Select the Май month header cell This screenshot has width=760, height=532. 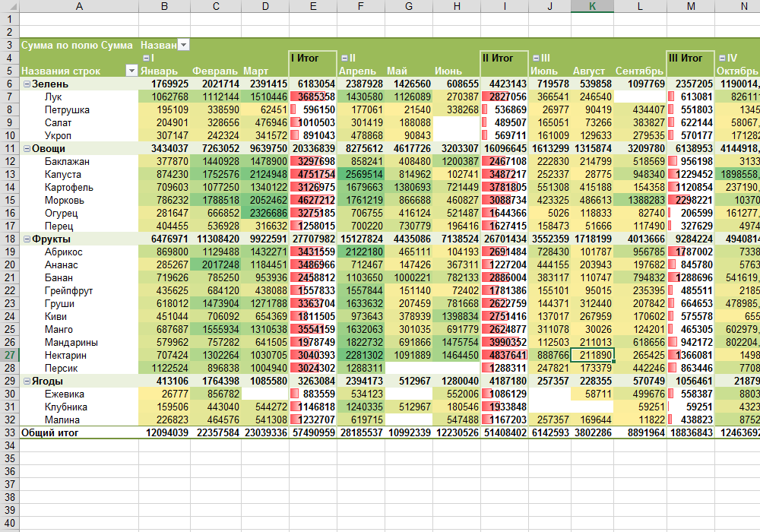[x=409, y=71]
